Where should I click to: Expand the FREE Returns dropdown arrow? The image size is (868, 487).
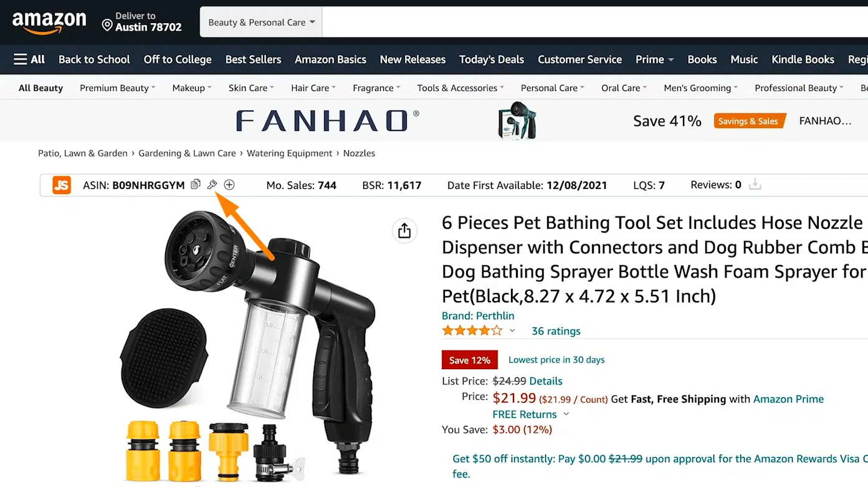[566, 414]
